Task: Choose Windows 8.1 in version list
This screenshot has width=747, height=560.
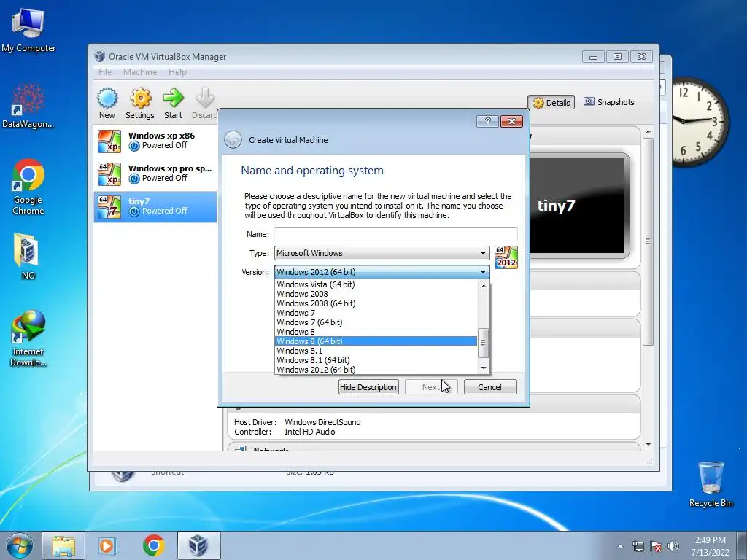Action: 376,351
